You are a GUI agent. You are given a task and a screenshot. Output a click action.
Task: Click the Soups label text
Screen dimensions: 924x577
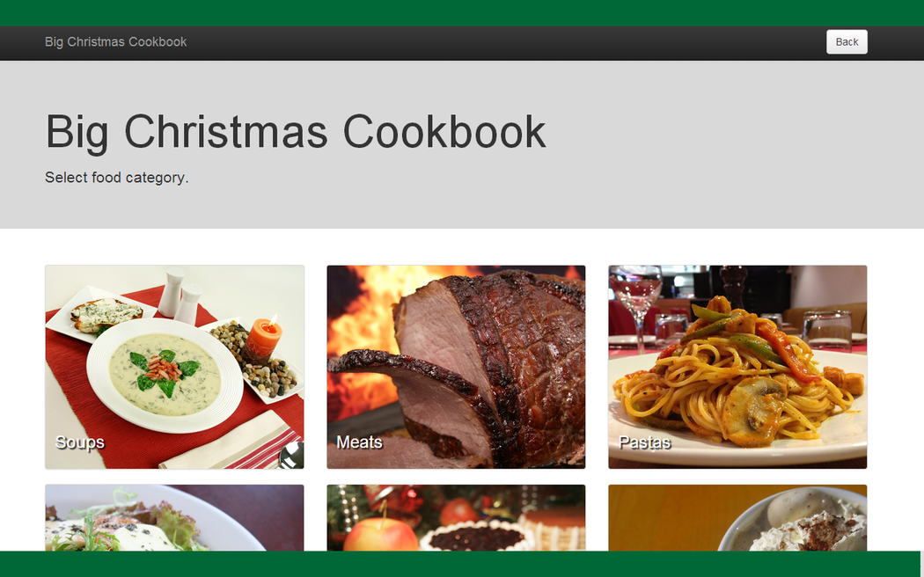click(x=79, y=442)
